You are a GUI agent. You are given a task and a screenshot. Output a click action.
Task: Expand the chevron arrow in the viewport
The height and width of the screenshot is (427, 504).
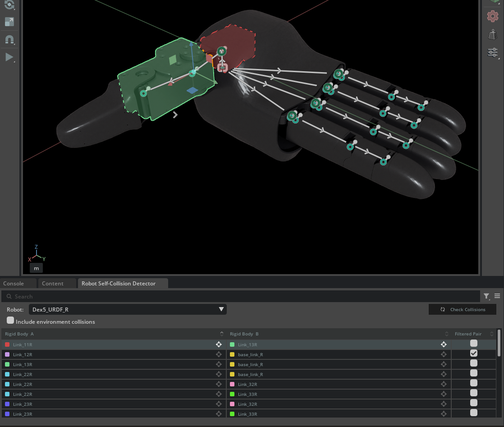[x=175, y=115]
